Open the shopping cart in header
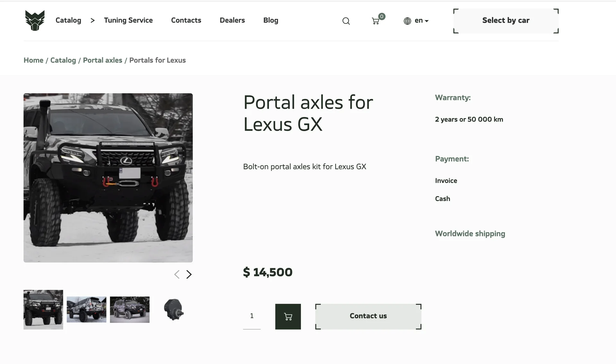The width and height of the screenshot is (616, 364). click(376, 21)
